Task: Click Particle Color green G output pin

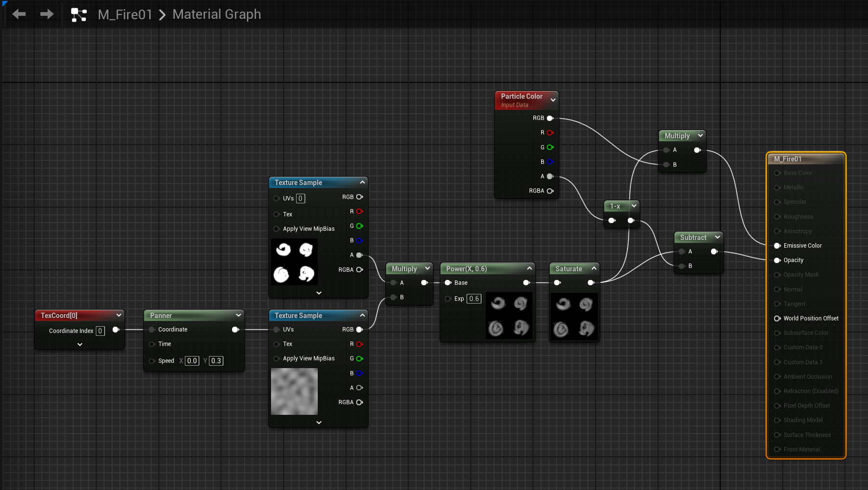Action: pos(550,147)
